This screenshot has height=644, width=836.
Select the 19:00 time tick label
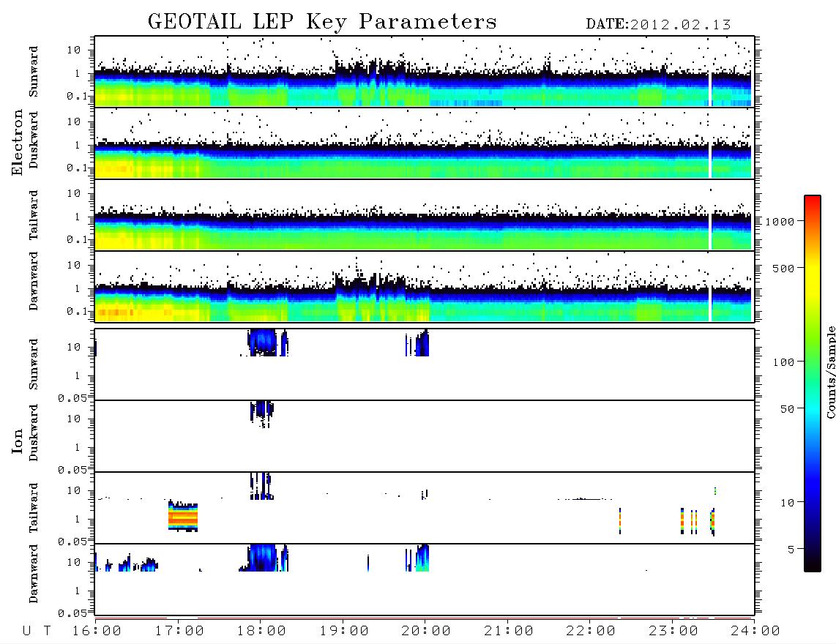tap(344, 632)
